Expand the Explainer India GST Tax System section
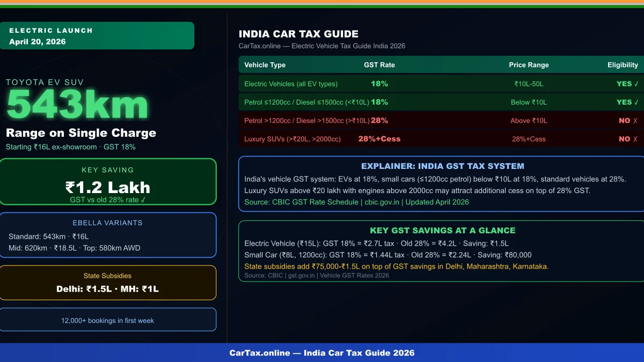The width and height of the screenshot is (644, 362). point(442,166)
